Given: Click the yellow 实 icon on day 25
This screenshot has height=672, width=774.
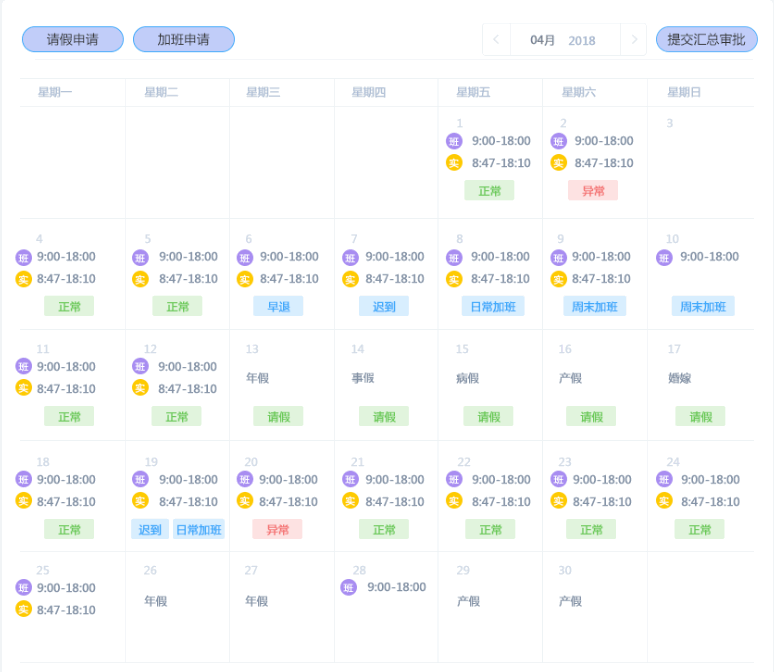Looking at the screenshot, I should point(23,609).
